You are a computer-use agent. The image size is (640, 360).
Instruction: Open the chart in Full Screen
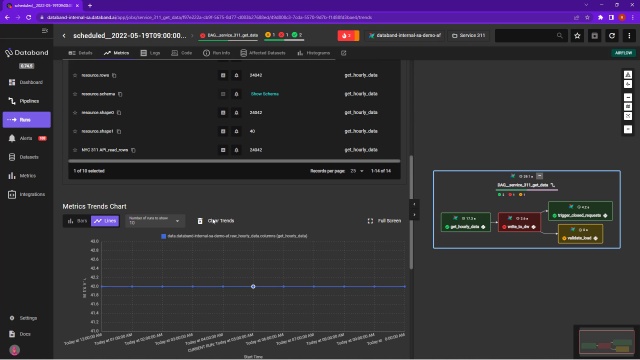(384, 221)
